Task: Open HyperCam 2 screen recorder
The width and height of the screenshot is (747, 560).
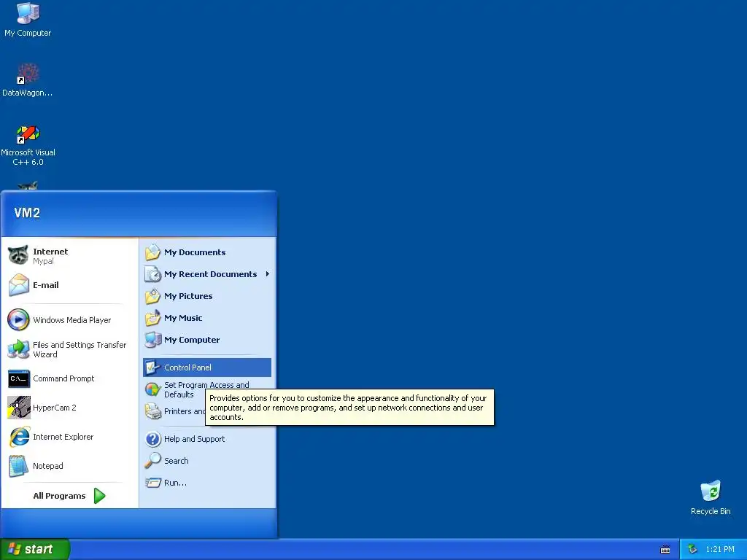Action: (x=69, y=408)
